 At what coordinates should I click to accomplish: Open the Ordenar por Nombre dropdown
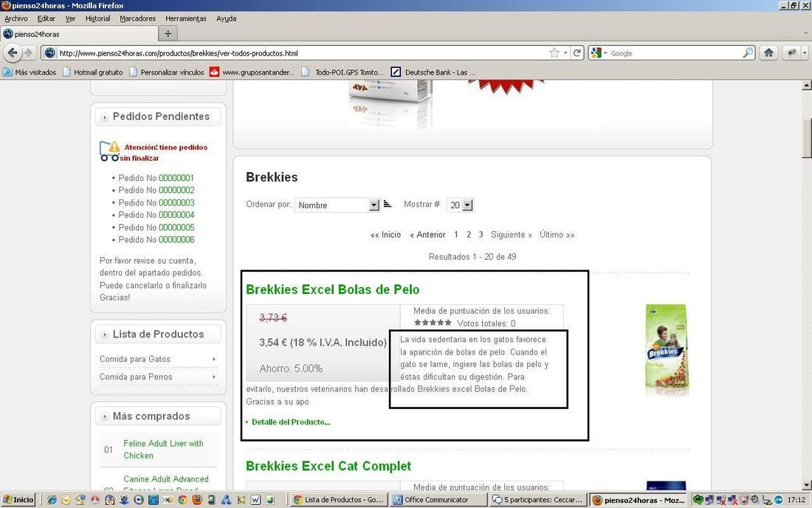click(374, 205)
